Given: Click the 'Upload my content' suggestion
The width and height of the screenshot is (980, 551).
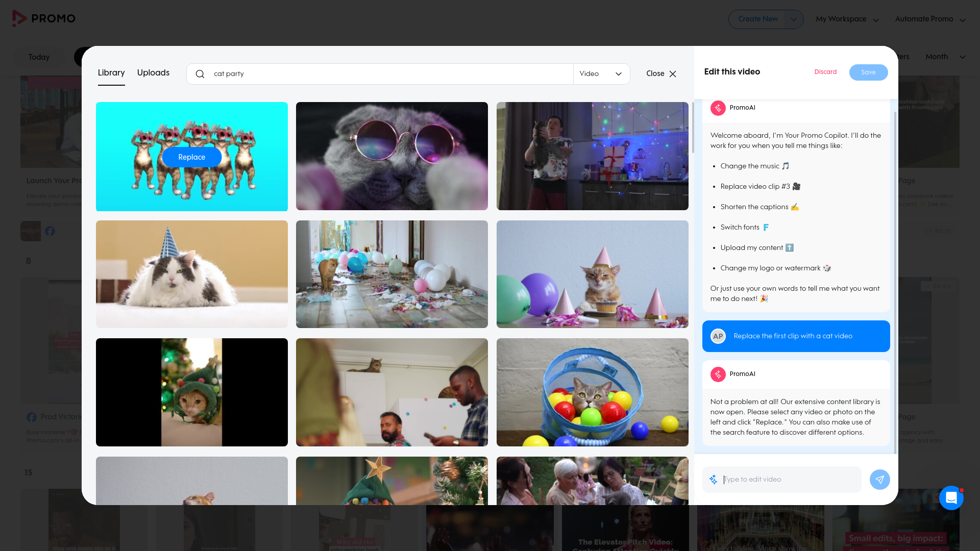Looking at the screenshot, I should click(x=757, y=248).
